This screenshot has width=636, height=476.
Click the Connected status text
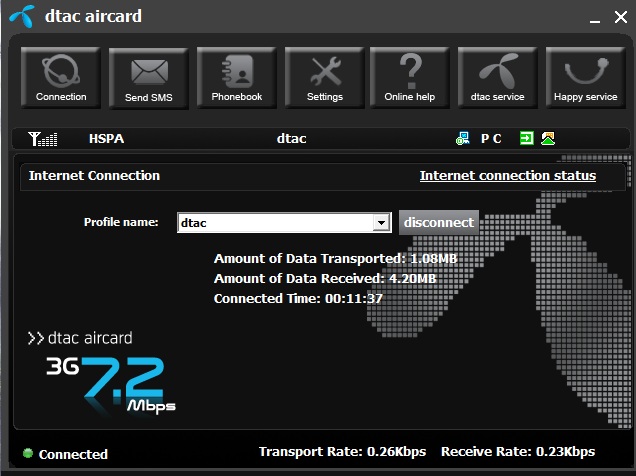[73, 454]
